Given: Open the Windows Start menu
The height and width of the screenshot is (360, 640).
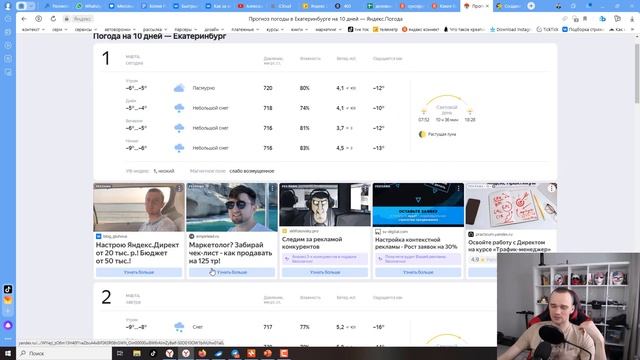Looking at the screenshot, I should pyautogui.click(x=8, y=353).
